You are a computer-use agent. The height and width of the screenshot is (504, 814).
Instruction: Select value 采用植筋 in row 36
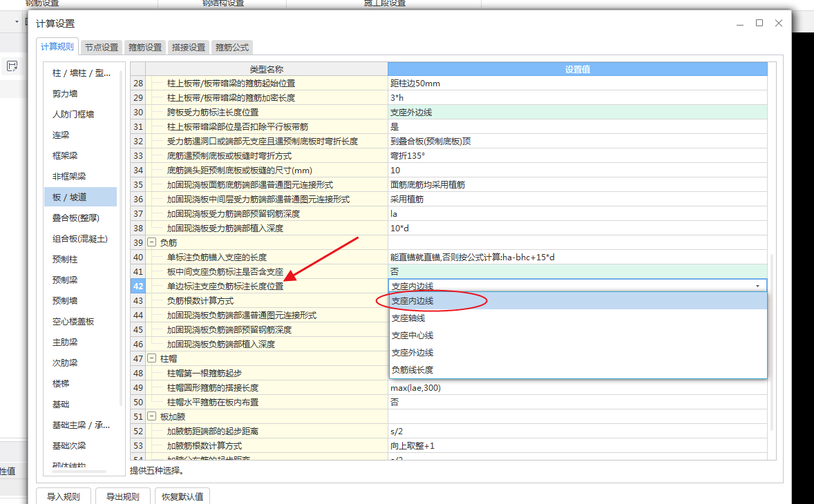577,199
